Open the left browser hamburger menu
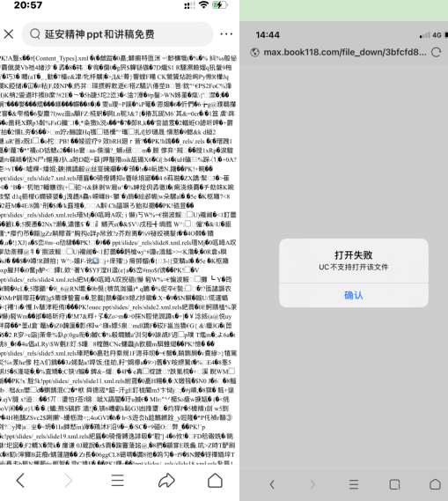This screenshot has width=448, height=501. click(118, 481)
